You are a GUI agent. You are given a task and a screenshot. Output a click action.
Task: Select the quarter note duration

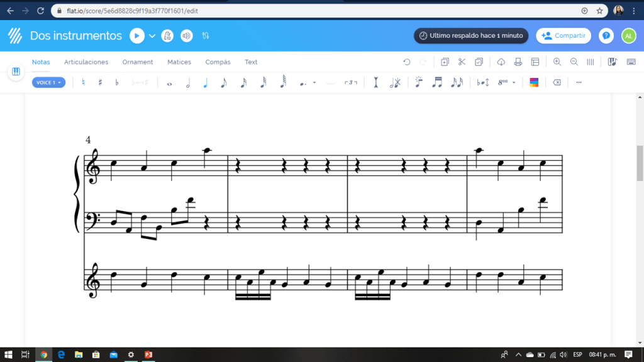point(205,82)
